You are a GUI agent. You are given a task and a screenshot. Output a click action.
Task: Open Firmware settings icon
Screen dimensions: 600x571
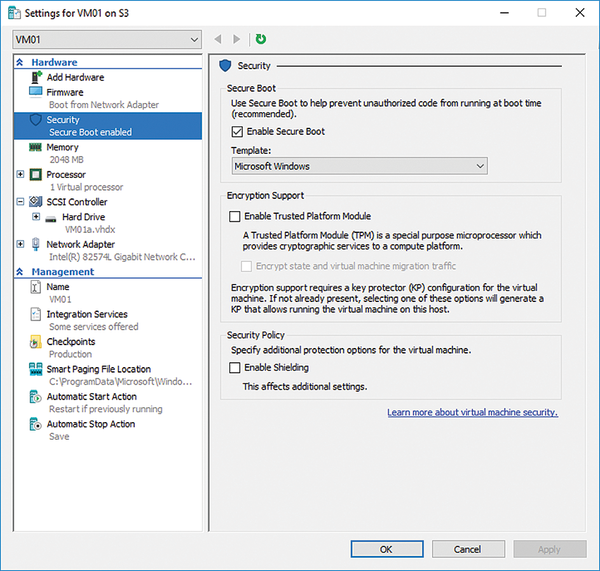pos(36,92)
